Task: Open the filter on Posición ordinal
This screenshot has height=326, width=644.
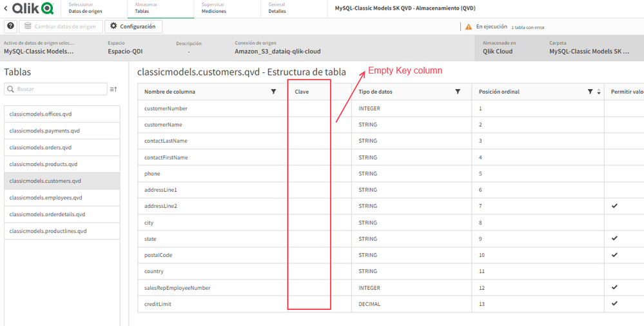Action: pyautogui.click(x=590, y=92)
